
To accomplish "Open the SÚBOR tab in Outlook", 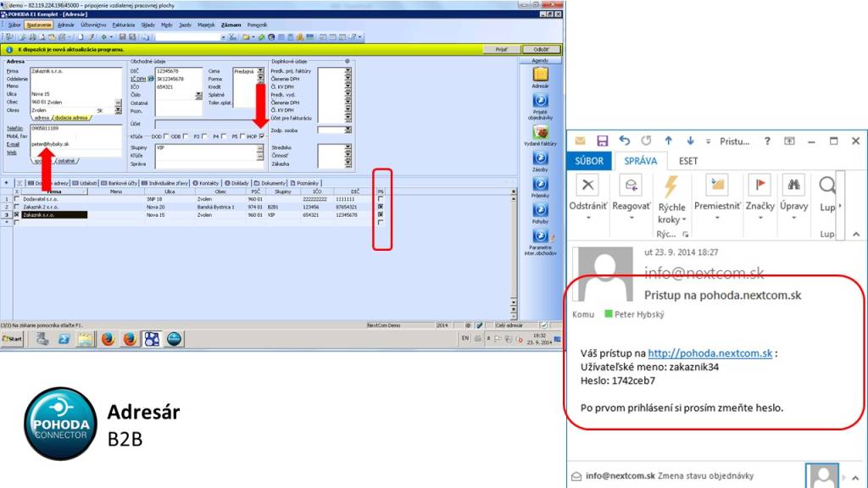I will 589,161.
